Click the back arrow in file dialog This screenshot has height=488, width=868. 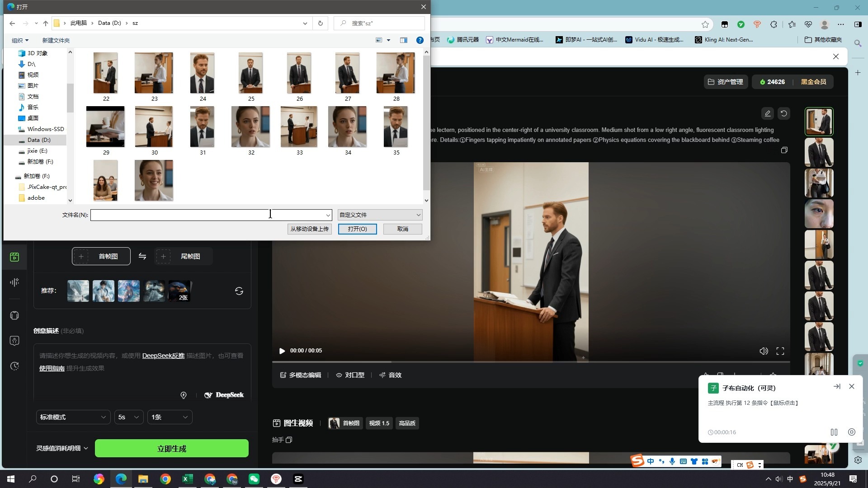(x=12, y=23)
